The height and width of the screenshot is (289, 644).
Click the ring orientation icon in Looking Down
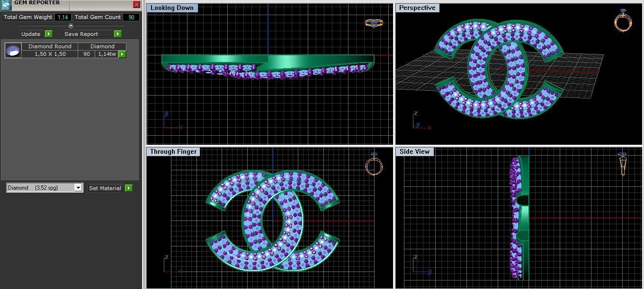coord(374,23)
